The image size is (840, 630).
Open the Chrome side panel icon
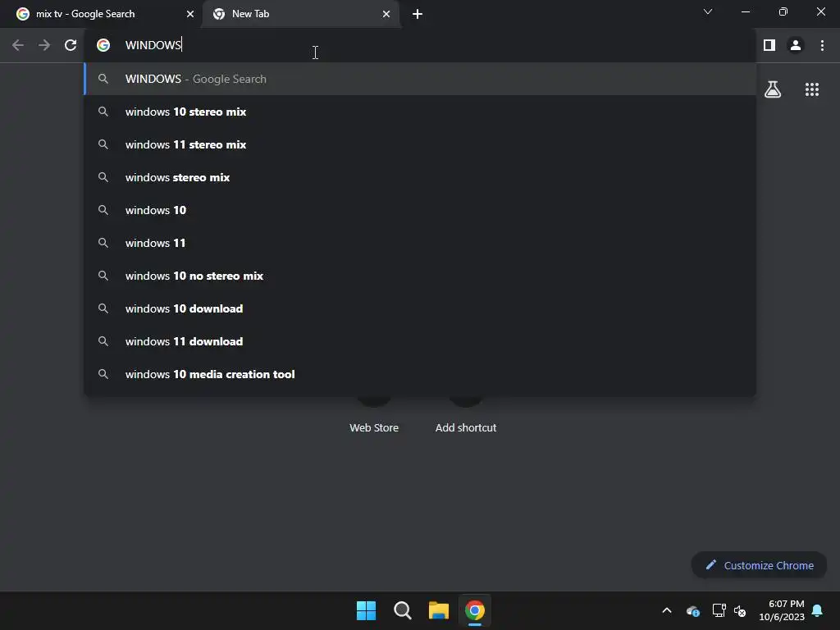click(x=769, y=45)
